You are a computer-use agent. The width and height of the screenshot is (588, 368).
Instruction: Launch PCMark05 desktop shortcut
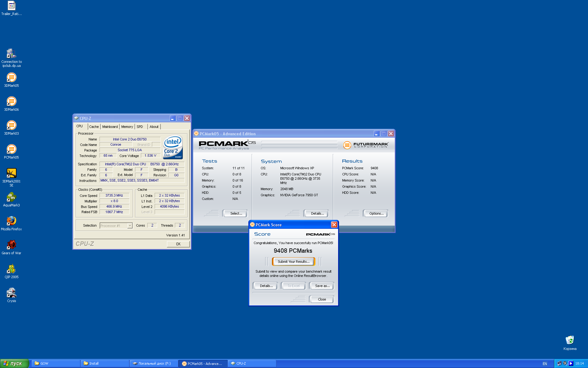click(11, 151)
